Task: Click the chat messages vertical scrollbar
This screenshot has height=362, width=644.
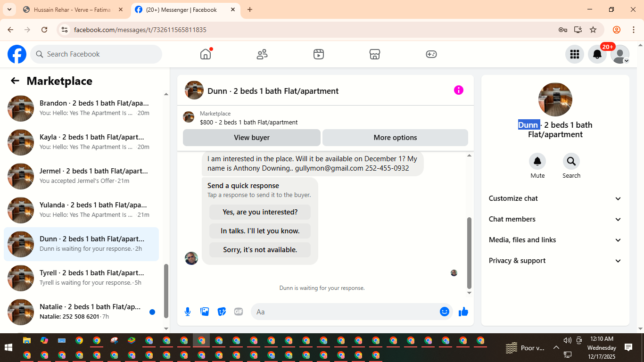Action: pyautogui.click(x=469, y=253)
